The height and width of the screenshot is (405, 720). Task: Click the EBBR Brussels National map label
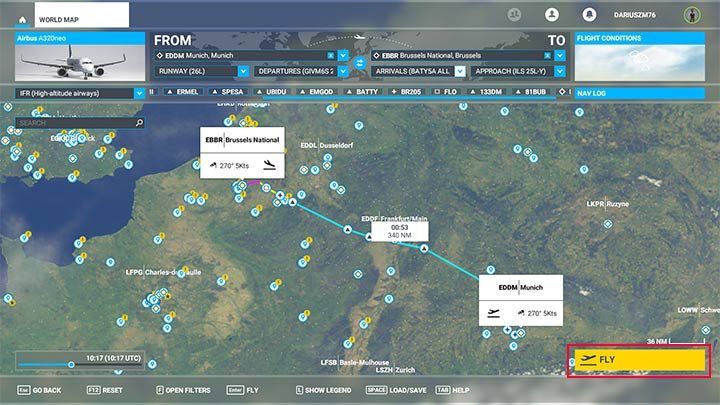click(242, 140)
